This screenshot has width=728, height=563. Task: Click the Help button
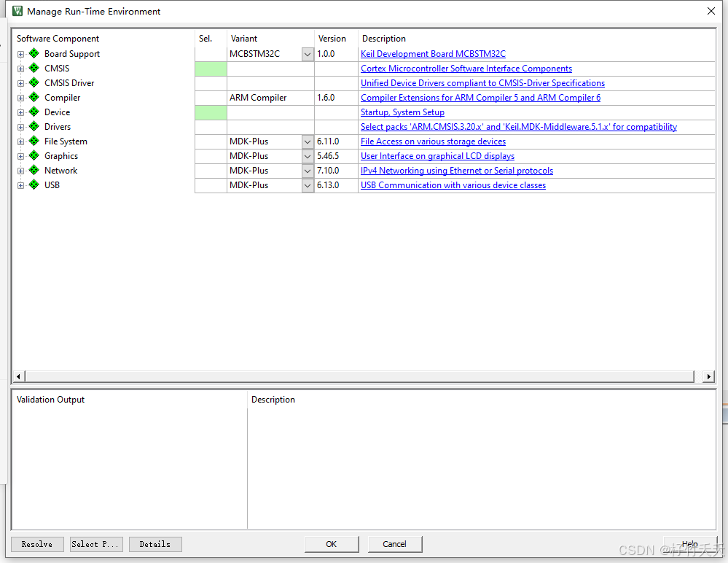[690, 544]
